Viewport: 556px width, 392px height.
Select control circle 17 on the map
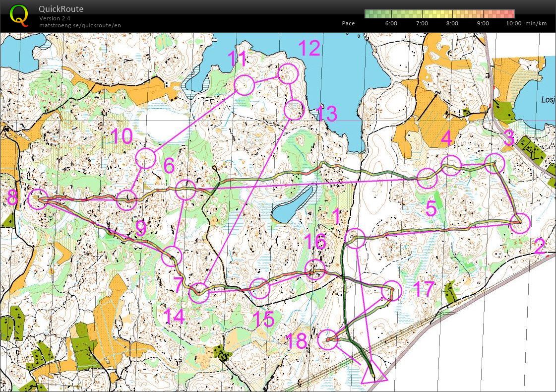click(x=391, y=291)
